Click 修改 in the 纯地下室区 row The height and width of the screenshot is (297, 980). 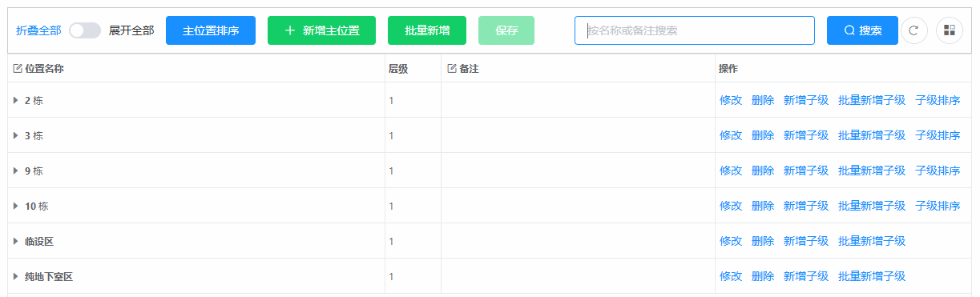pos(731,276)
